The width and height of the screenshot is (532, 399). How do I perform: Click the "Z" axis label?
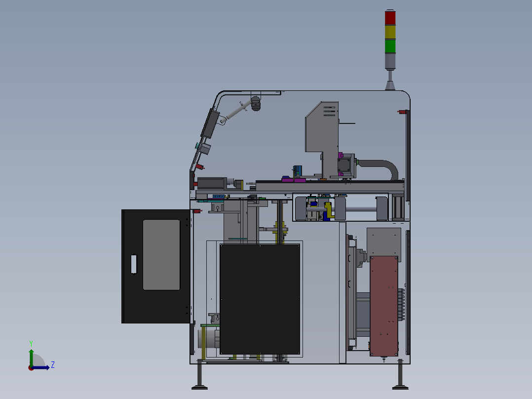click(53, 365)
